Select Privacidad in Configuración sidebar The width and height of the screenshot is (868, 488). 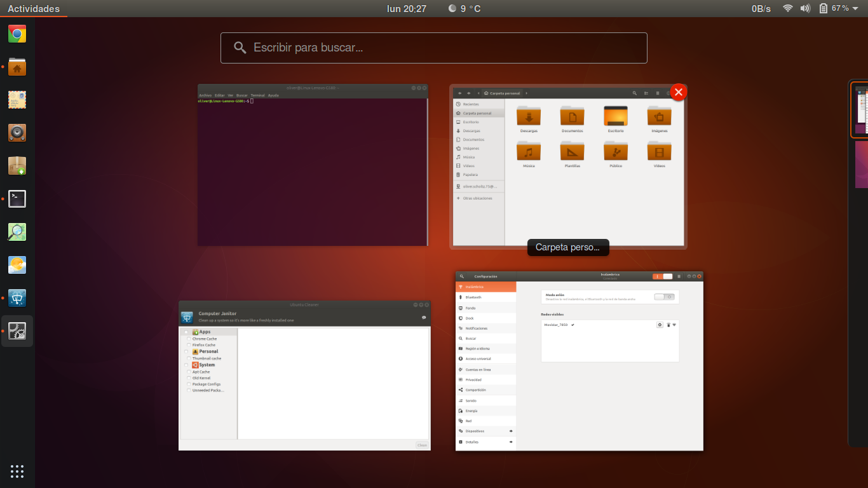[485, 379]
